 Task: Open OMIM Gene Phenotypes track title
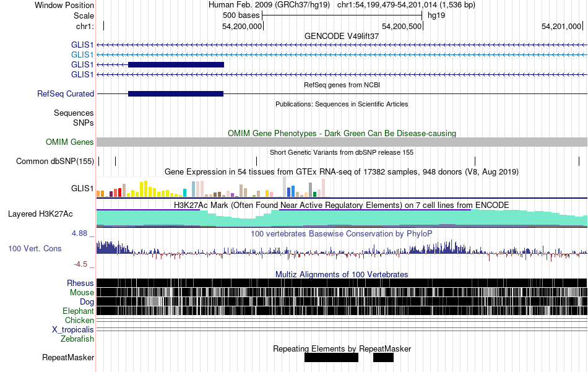(342, 133)
